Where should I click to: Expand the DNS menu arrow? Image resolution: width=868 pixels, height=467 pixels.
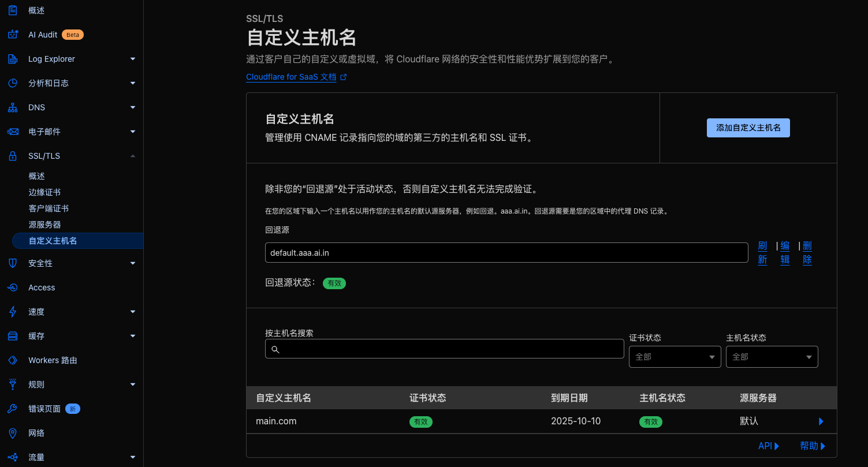coord(133,107)
